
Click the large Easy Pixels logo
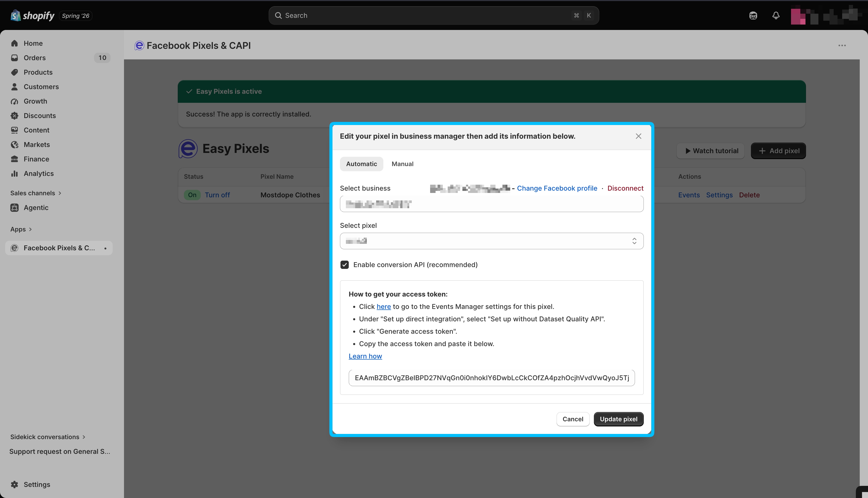click(188, 149)
